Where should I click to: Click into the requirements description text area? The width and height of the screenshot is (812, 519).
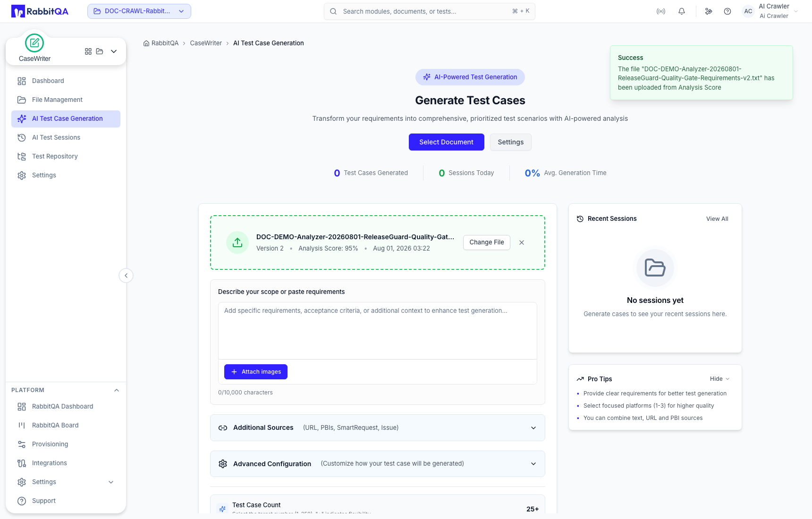(378, 331)
